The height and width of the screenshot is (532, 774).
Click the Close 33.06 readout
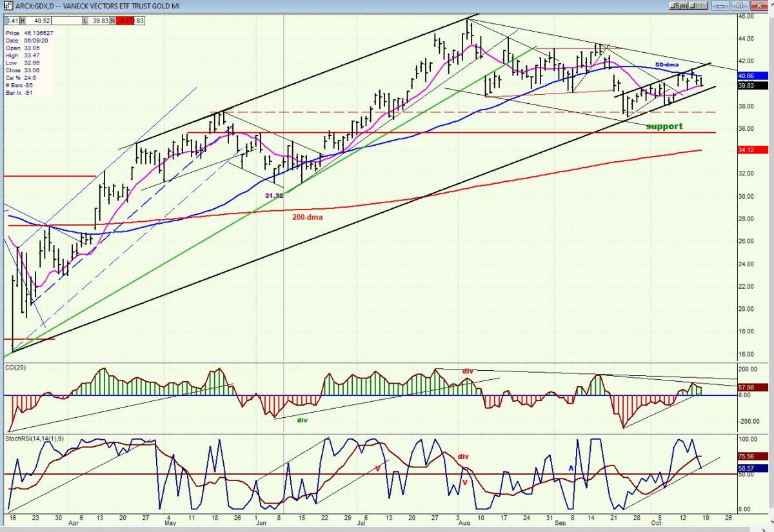[x=23, y=70]
